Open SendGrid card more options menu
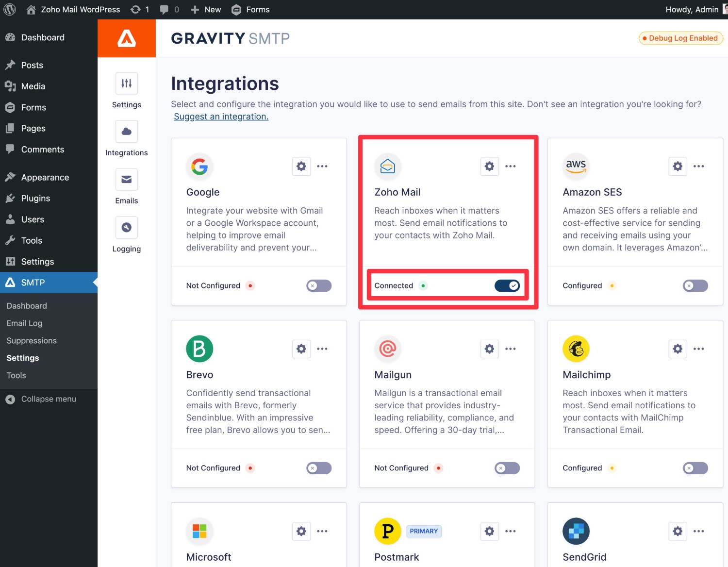Viewport: 728px width, 567px height. tap(699, 532)
